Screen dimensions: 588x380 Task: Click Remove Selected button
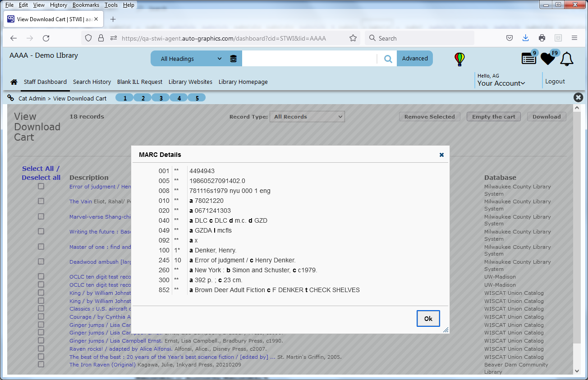(x=429, y=117)
